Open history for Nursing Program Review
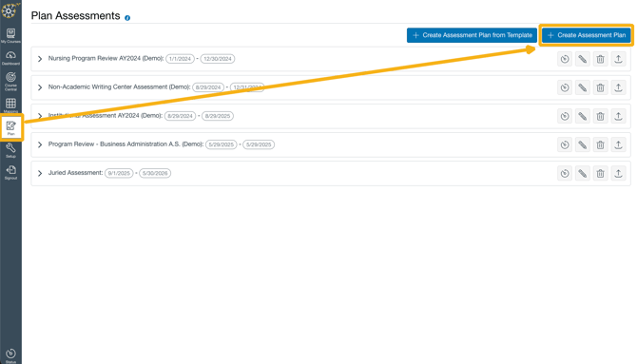The image size is (637, 364). pos(565,59)
